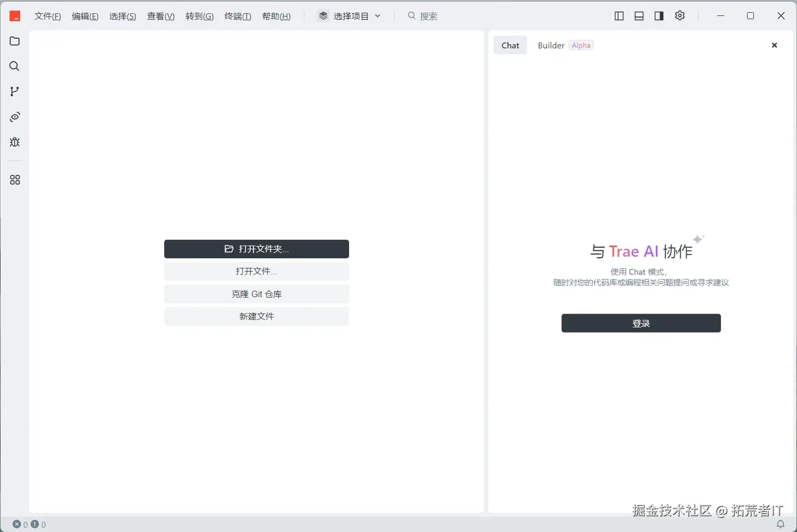Open the Source Control branch icon
The height and width of the screenshot is (532, 797).
(x=15, y=91)
